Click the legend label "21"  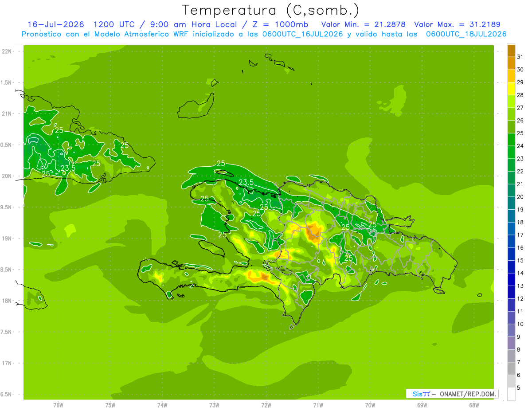(520, 184)
